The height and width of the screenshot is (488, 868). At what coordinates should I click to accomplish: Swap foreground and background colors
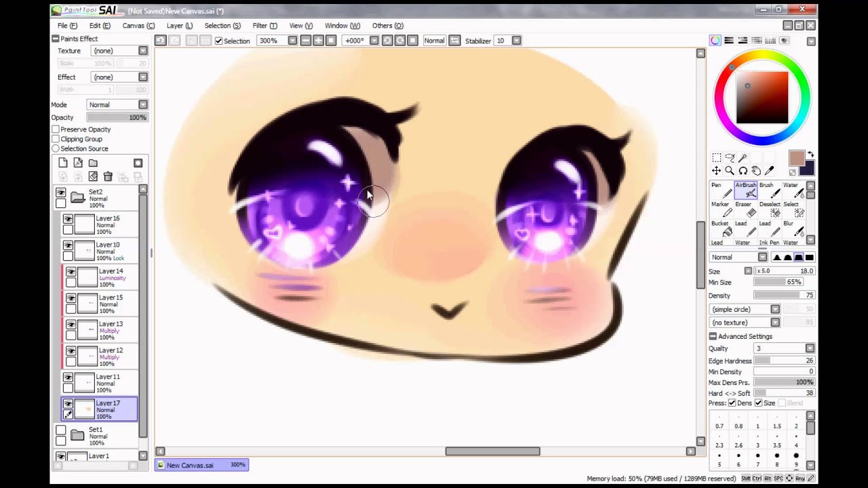pos(811,155)
